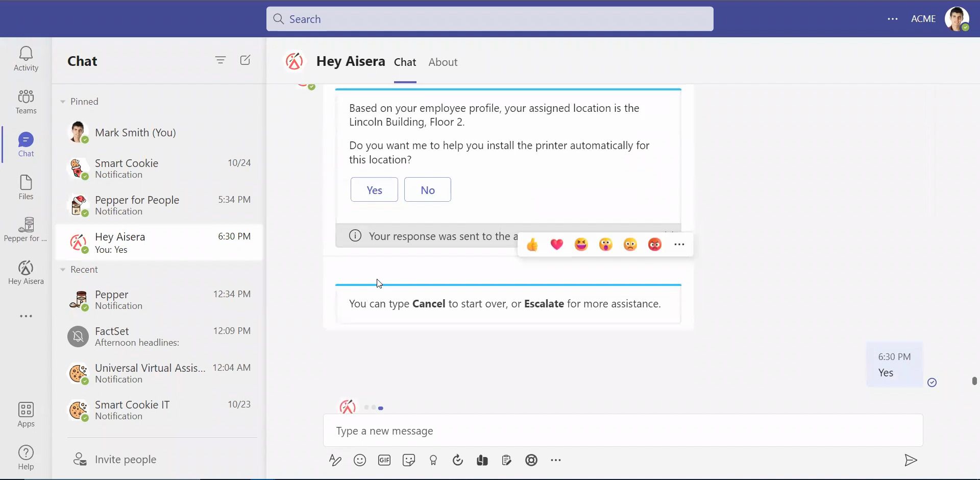Viewport: 980px width, 480px height.
Task: Open the chat list filter icon
Action: [220, 60]
